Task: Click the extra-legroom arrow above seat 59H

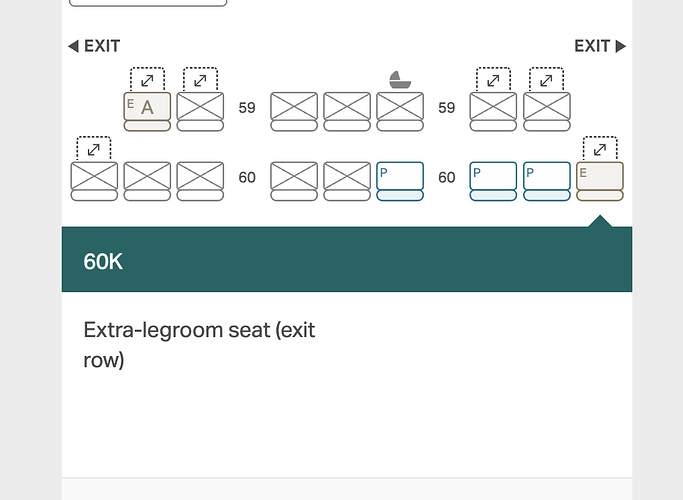Action: point(494,80)
